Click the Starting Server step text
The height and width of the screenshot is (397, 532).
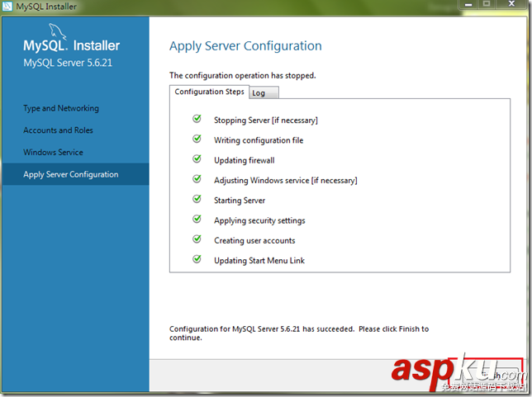coord(240,201)
